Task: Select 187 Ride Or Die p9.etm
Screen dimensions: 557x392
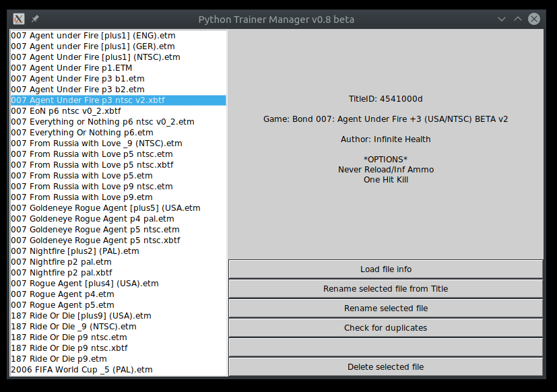Action: 119,359
